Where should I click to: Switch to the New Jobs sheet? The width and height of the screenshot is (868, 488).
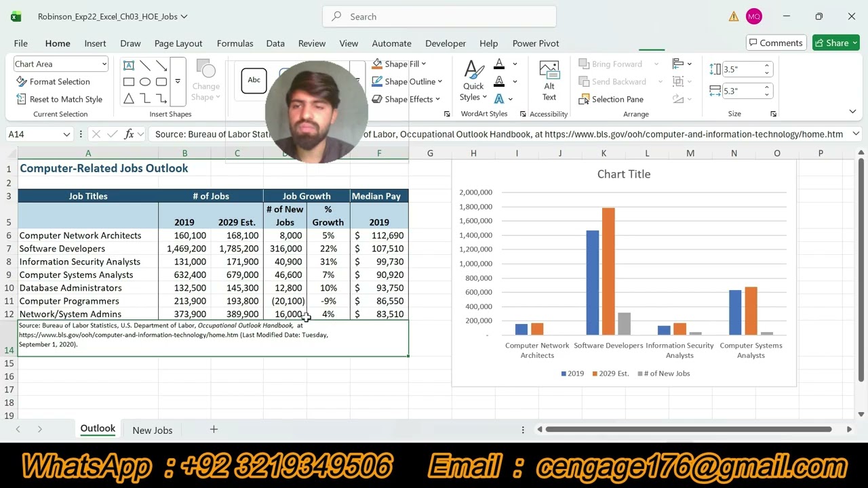point(153,430)
